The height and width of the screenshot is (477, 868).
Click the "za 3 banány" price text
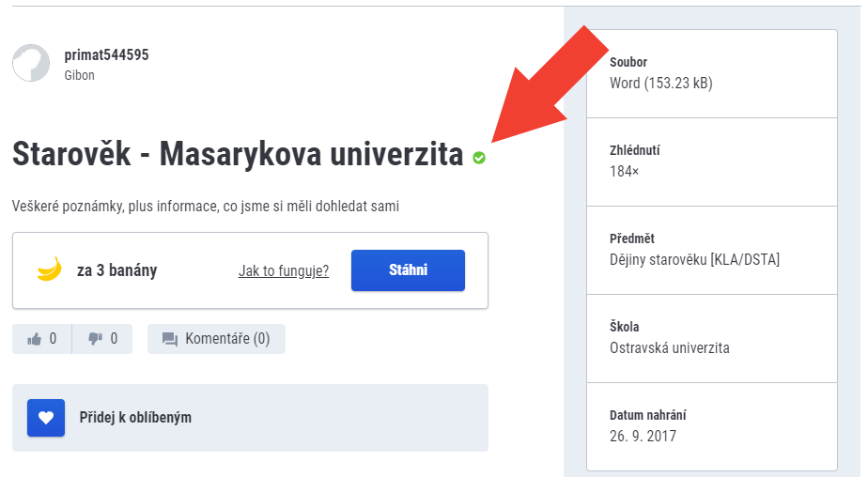click(x=116, y=270)
